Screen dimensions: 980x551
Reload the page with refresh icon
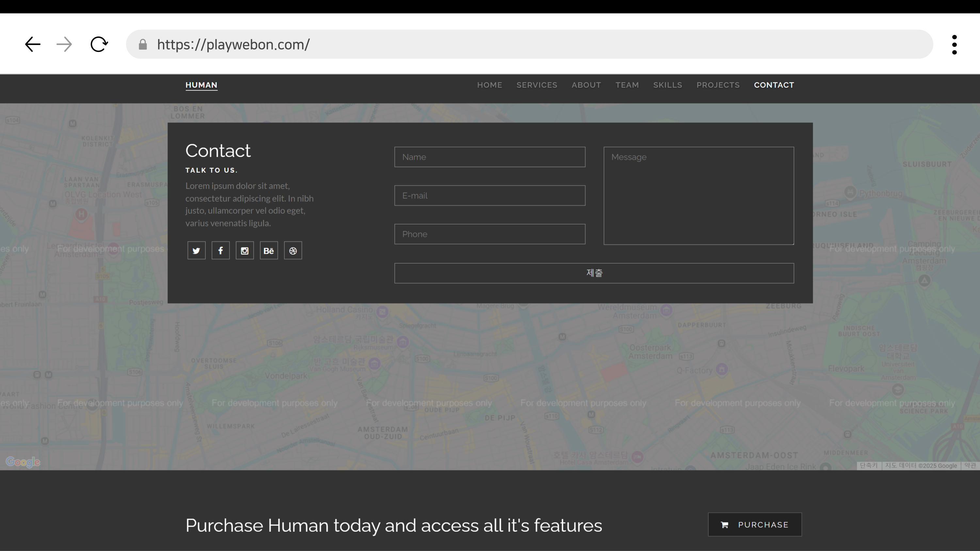click(99, 44)
